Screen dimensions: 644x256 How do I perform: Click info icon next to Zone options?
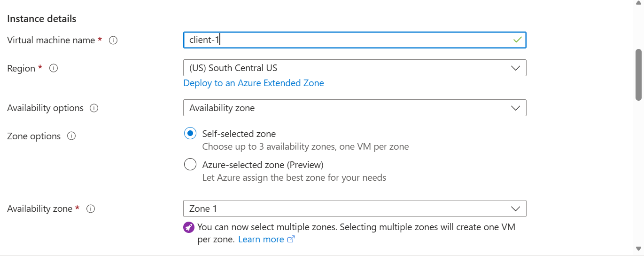[71, 136]
